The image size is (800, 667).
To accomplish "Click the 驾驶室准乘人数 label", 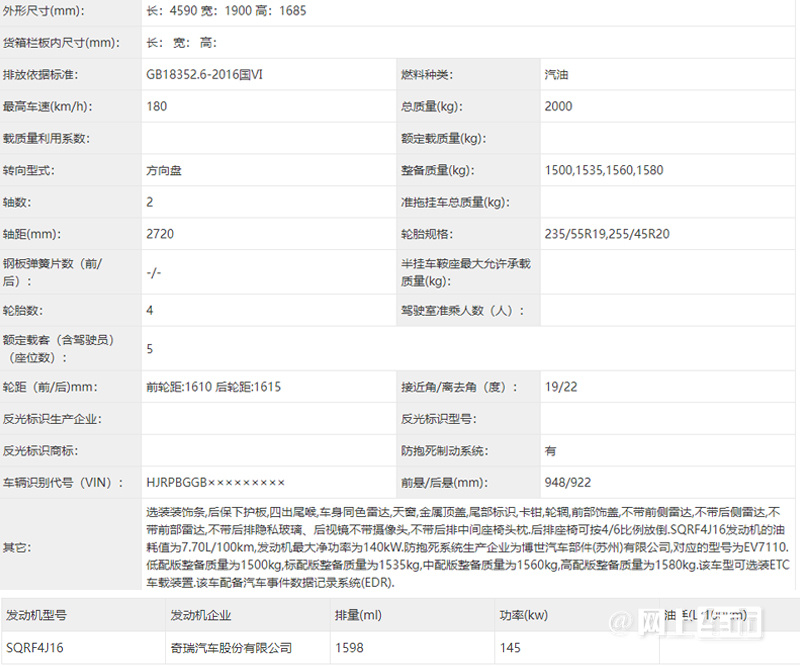I will 462,310.
